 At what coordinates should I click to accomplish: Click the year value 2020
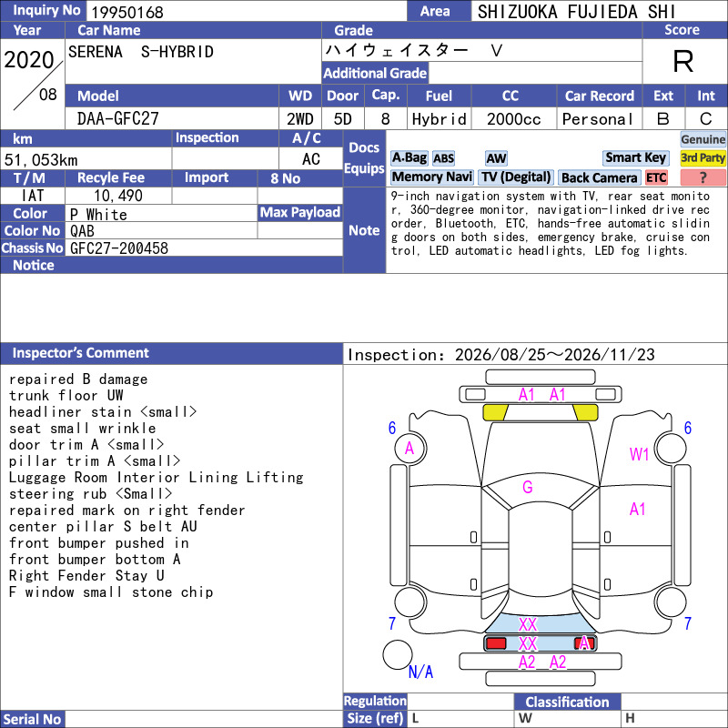tap(29, 60)
